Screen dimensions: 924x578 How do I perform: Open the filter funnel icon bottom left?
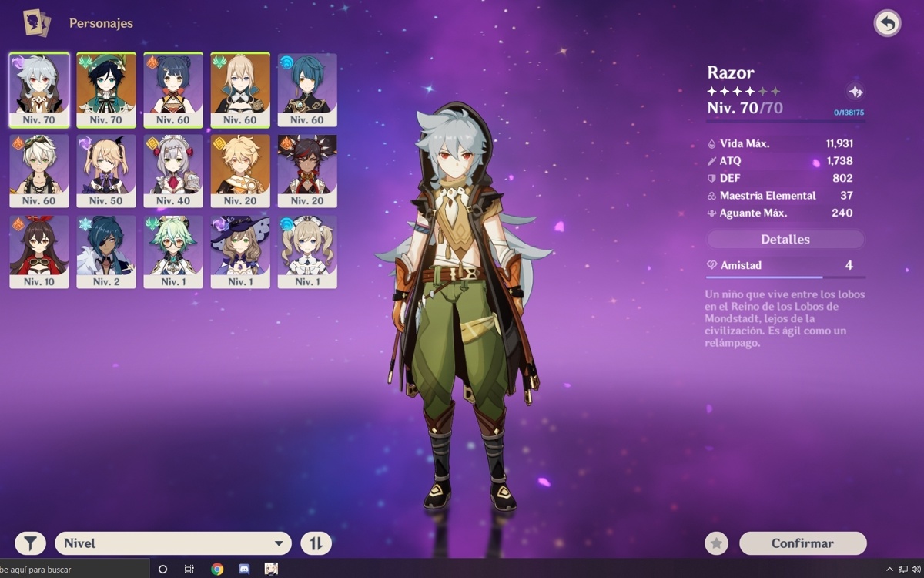coord(29,543)
